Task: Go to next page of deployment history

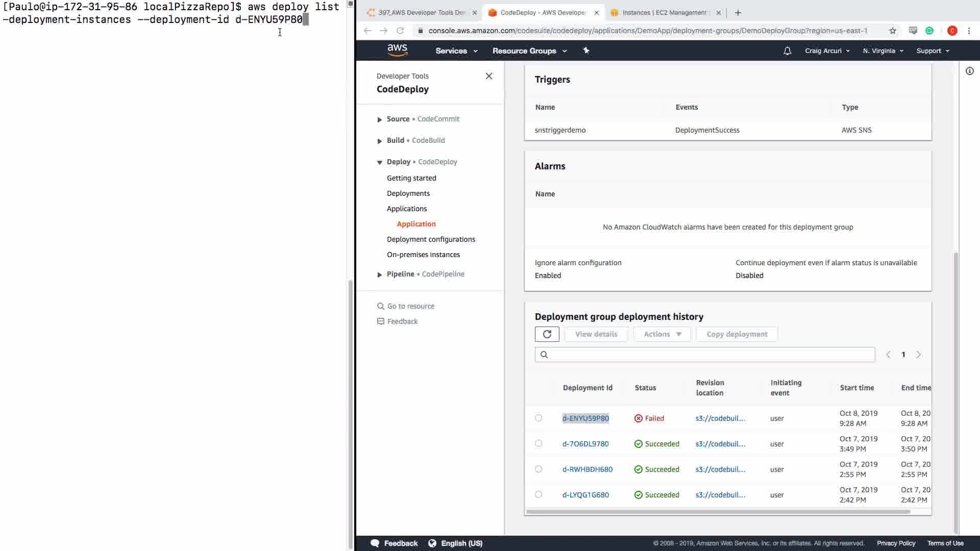Action: pos(918,355)
